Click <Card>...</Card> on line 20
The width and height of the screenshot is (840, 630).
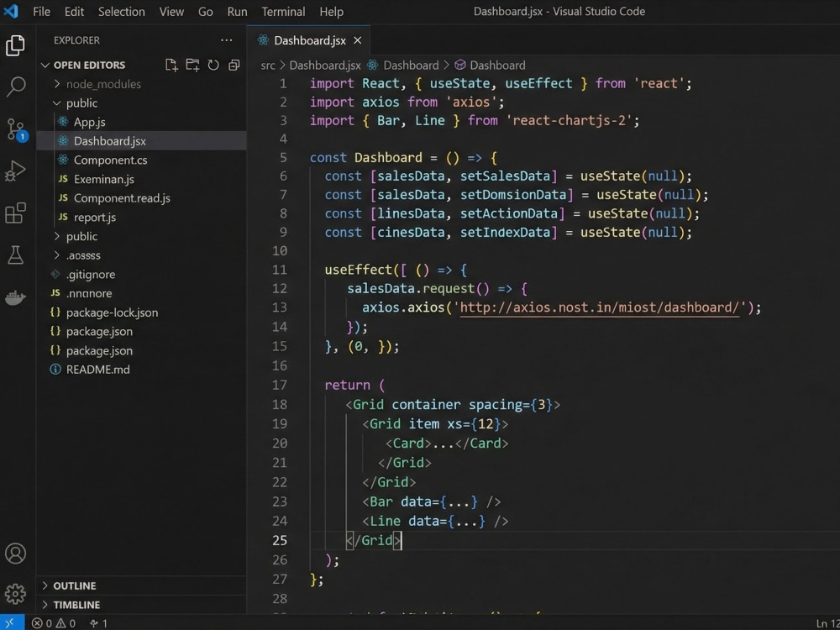(447, 444)
